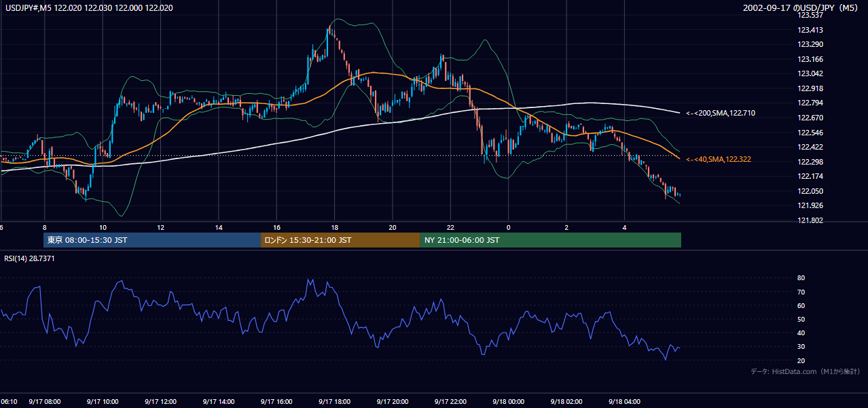Click the 9/18 04:00 time axis label
The width and height of the screenshot is (868, 408).
pyautogui.click(x=625, y=402)
